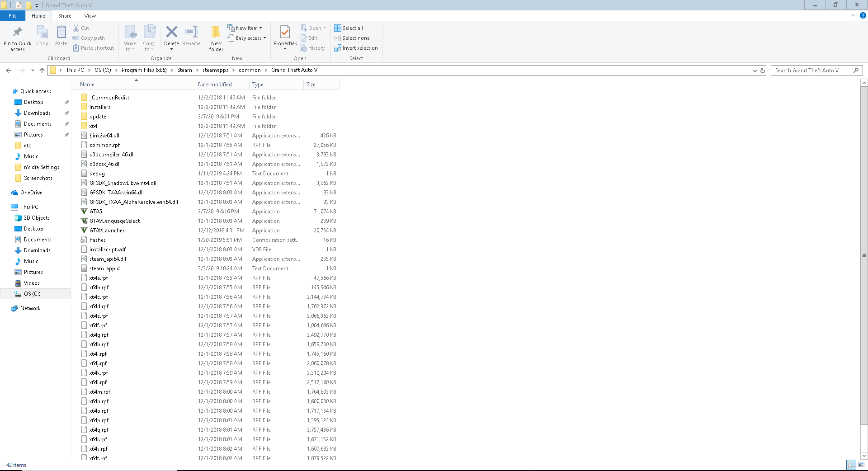
Task: Select the common.rpf file
Action: (104, 145)
